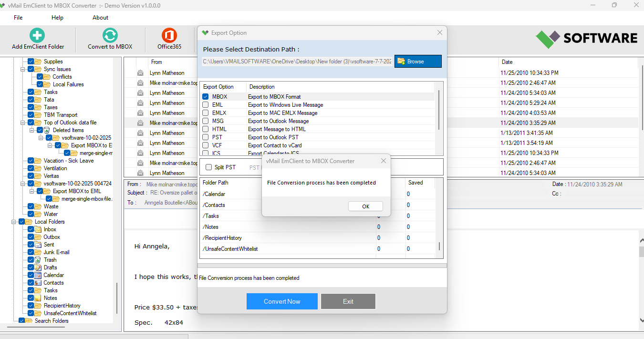The height and width of the screenshot is (339, 644).
Task: Click the Waste folder icon
Action: [38, 206]
